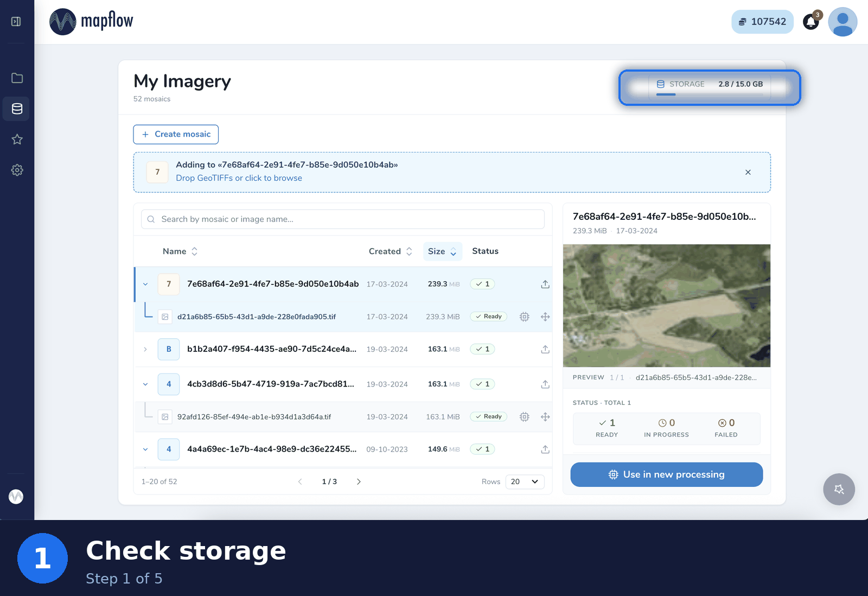Open the Projects folder icon in sidebar
Screen dimensions: 868x596
(17, 78)
